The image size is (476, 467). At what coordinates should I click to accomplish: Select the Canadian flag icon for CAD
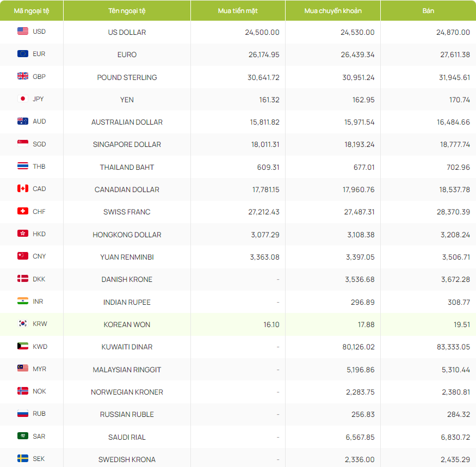coord(23,188)
